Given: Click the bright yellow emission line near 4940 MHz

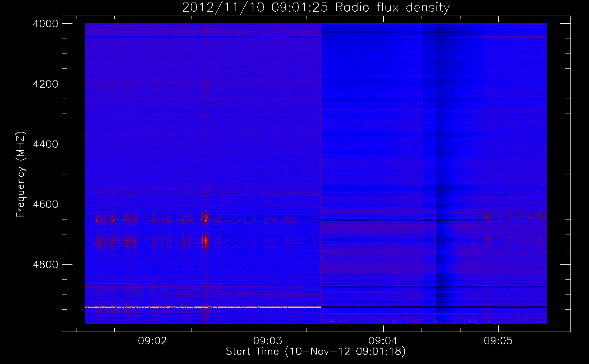Looking at the screenshot, I should pyautogui.click(x=203, y=307).
